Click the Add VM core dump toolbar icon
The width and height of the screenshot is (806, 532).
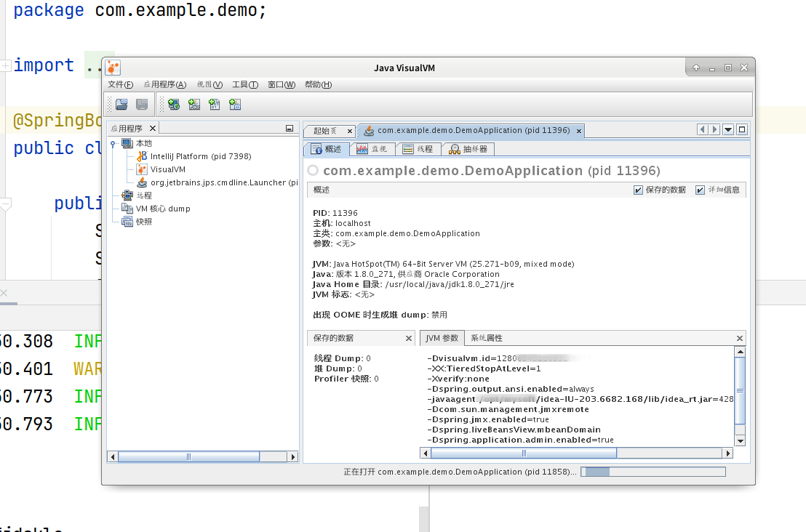tap(215, 105)
